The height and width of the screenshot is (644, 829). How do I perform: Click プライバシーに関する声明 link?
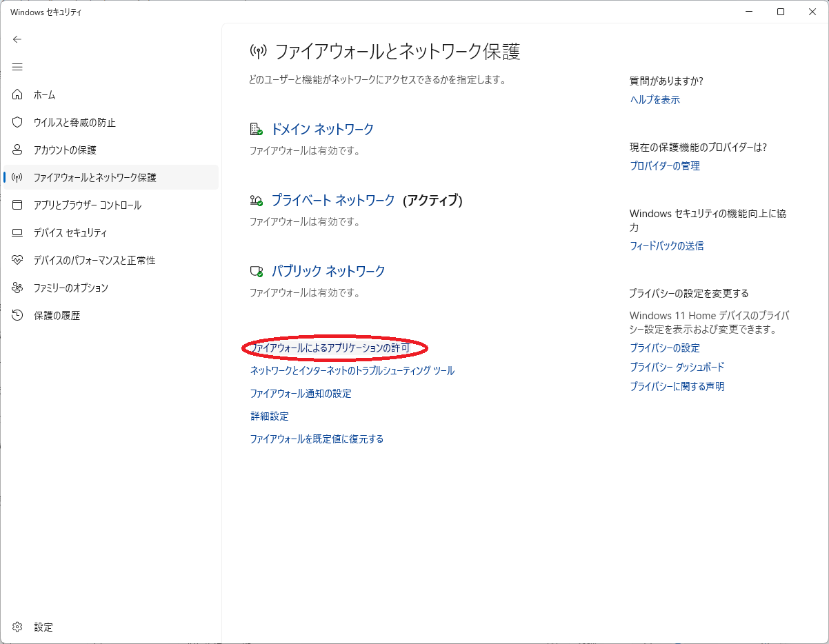(677, 386)
